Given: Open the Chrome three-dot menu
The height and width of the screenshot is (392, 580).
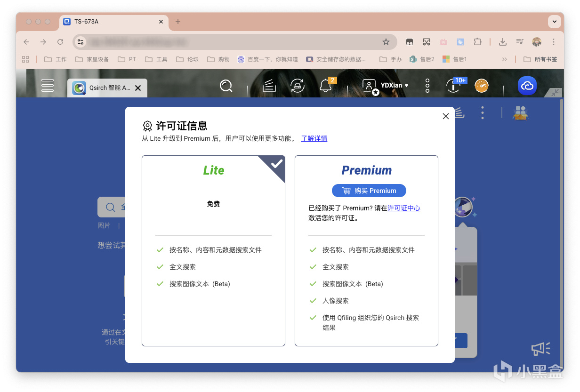Looking at the screenshot, I should (x=554, y=42).
